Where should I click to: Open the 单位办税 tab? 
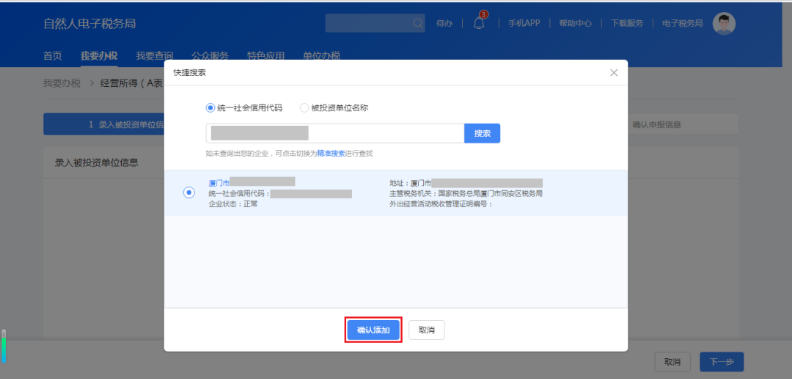point(321,56)
